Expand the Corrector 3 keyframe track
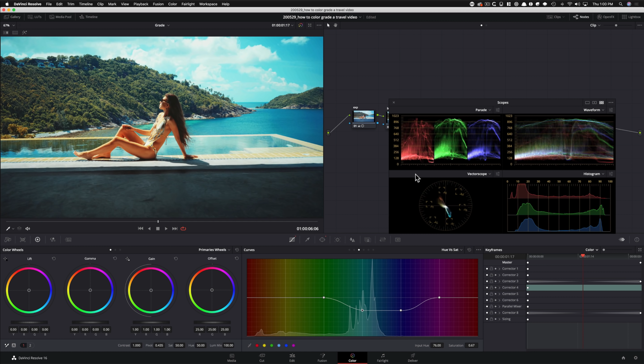This screenshot has width=644, height=364. coord(499,281)
